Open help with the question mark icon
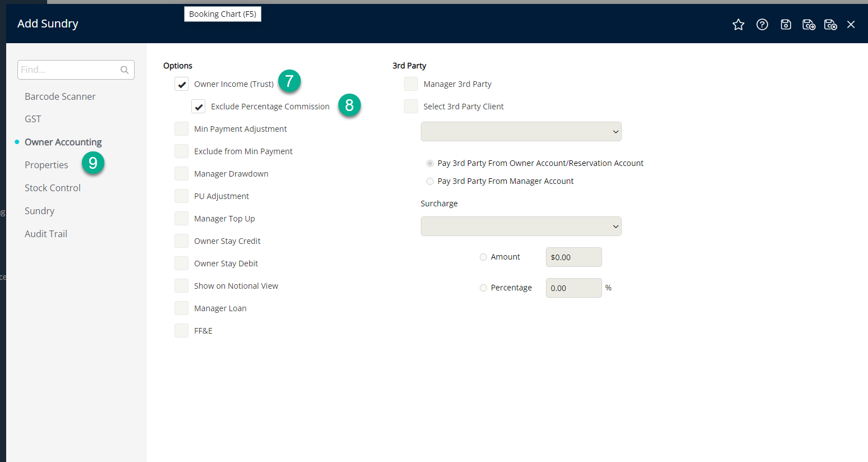This screenshot has height=462, width=868. pyautogui.click(x=762, y=25)
